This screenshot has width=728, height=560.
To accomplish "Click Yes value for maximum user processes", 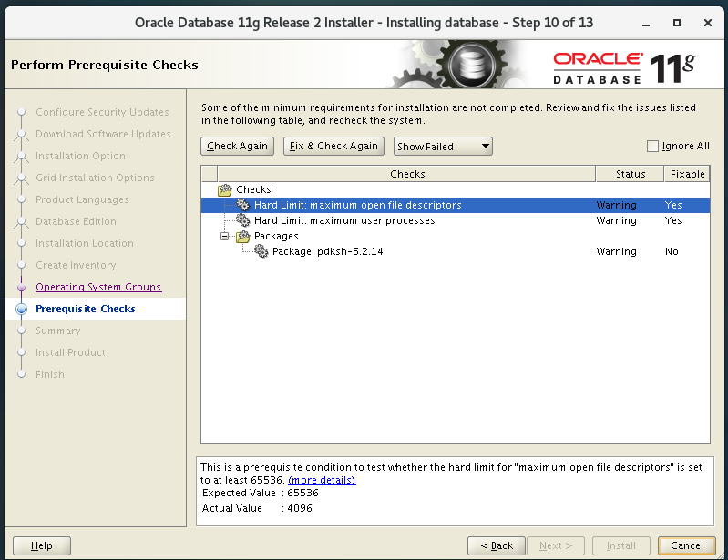I will pos(673,220).
